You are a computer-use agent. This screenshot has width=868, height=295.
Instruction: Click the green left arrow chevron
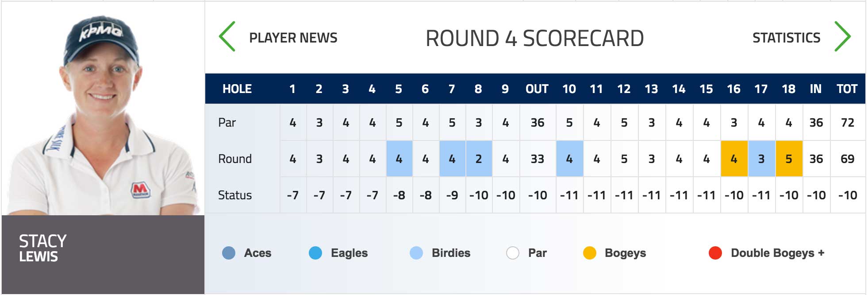[227, 37]
